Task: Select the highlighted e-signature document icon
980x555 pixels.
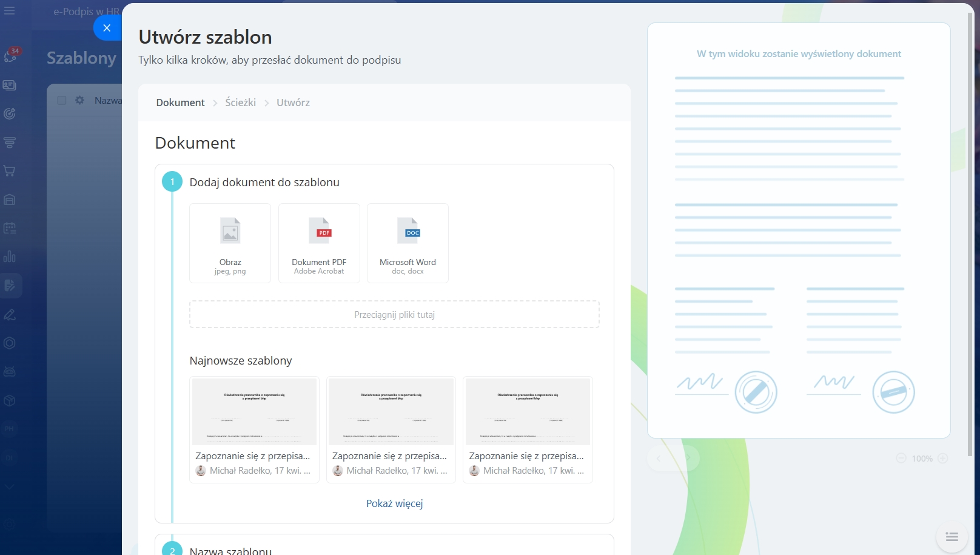Action: pyautogui.click(x=10, y=286)
